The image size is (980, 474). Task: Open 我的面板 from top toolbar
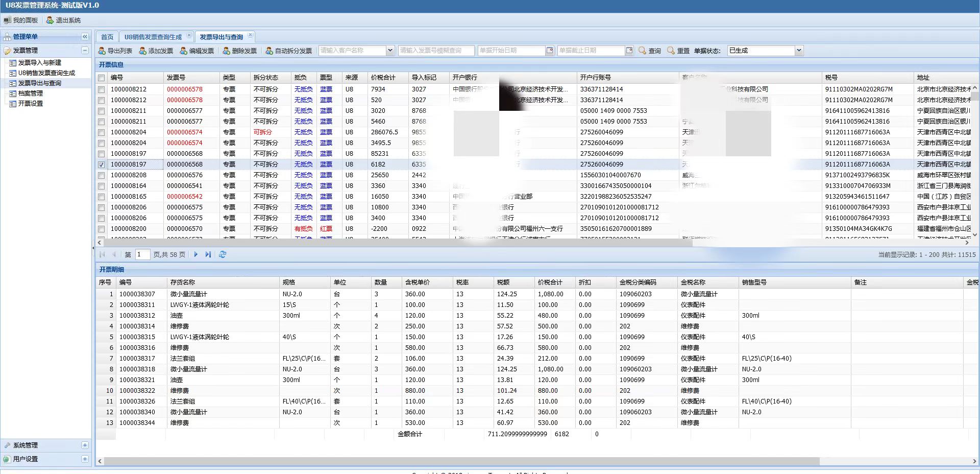(x=21, y=20)
